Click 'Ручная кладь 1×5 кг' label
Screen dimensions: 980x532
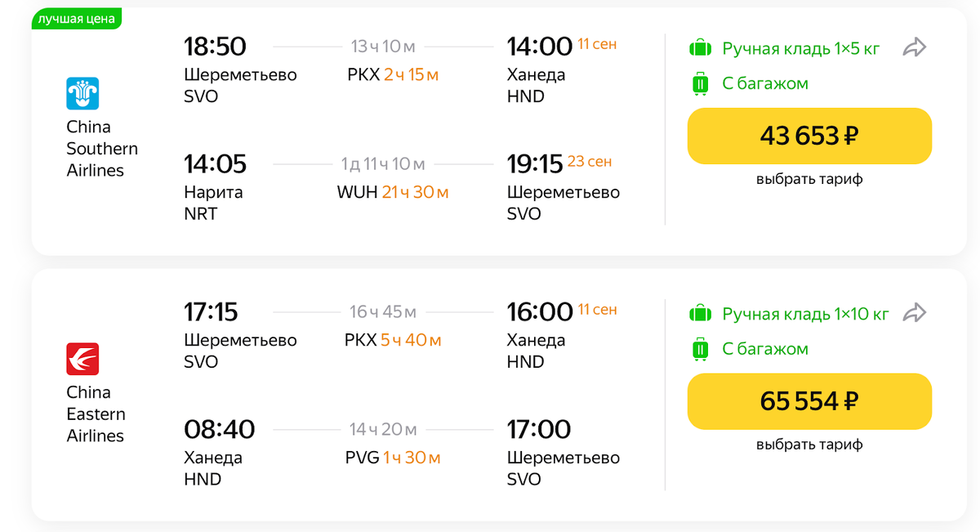pyautogui.click(x=801, y=48)
